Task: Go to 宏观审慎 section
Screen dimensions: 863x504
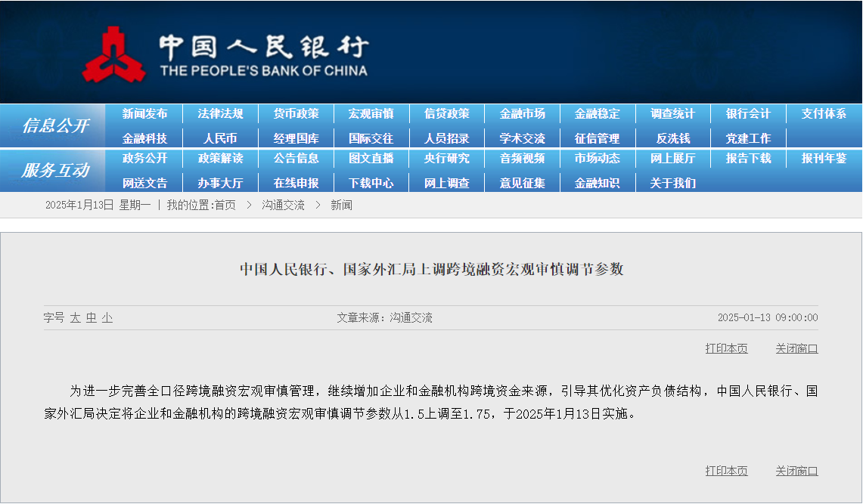Action: click(371, 114)
